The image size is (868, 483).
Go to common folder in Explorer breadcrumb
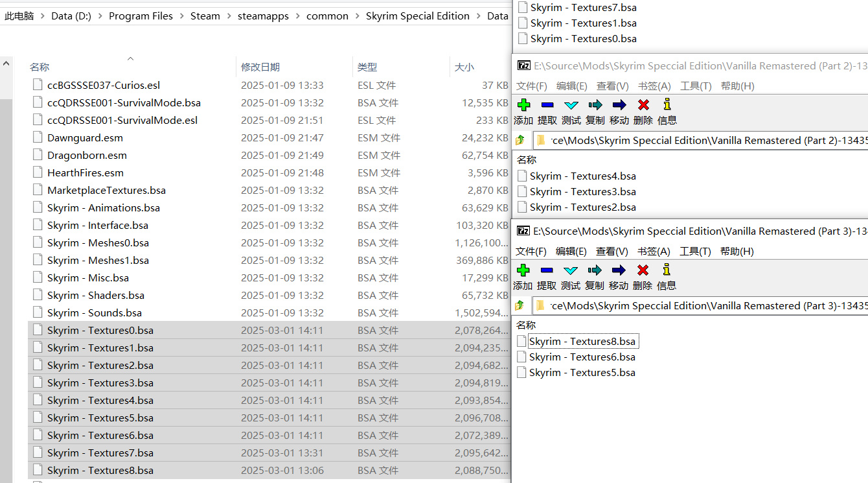327,16
